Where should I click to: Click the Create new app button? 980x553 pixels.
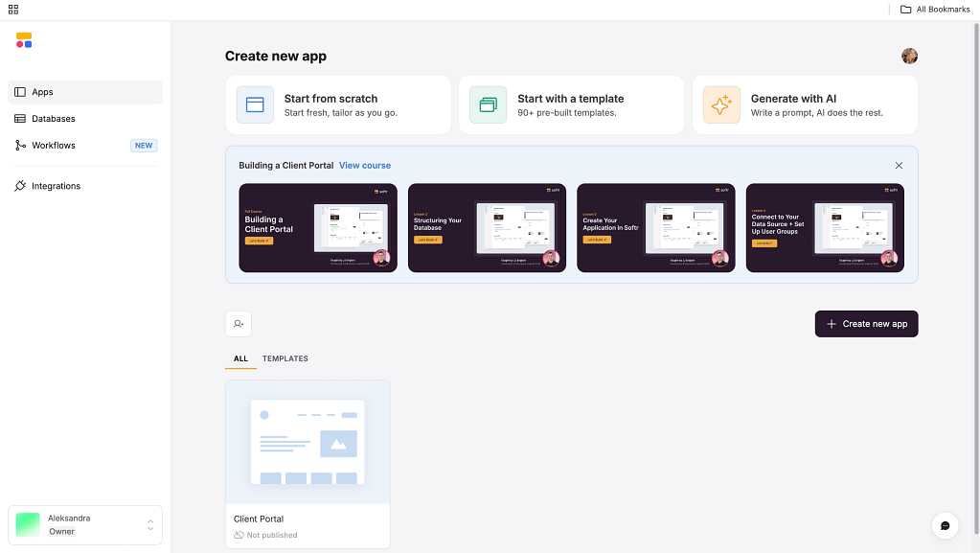click(x=866, y=323)
